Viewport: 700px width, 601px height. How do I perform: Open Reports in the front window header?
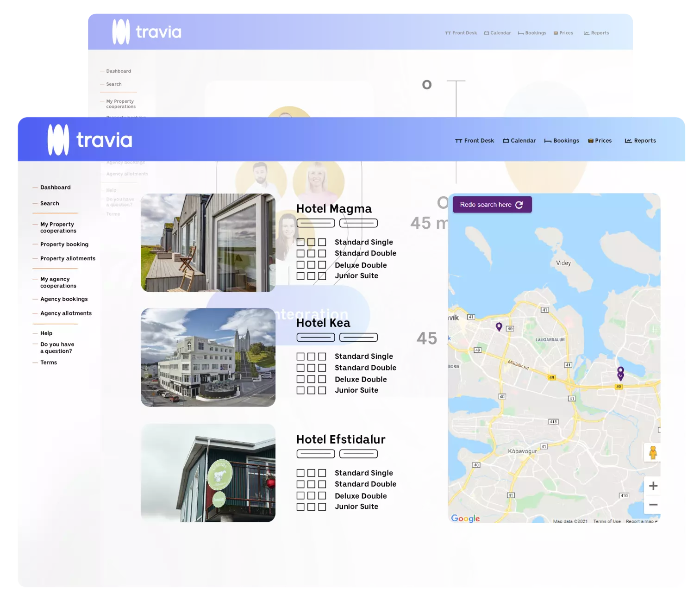pyautogui.click(x=640, y=141)
